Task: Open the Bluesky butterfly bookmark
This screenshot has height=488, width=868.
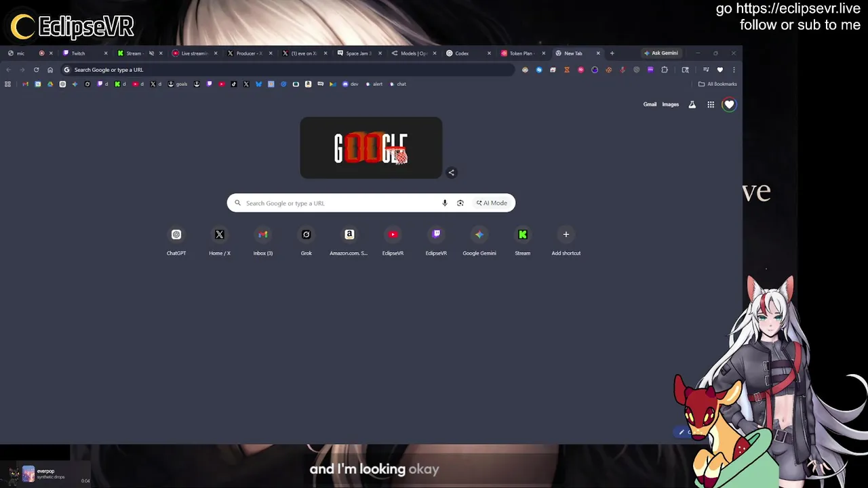Action: (x=258, y=84)
